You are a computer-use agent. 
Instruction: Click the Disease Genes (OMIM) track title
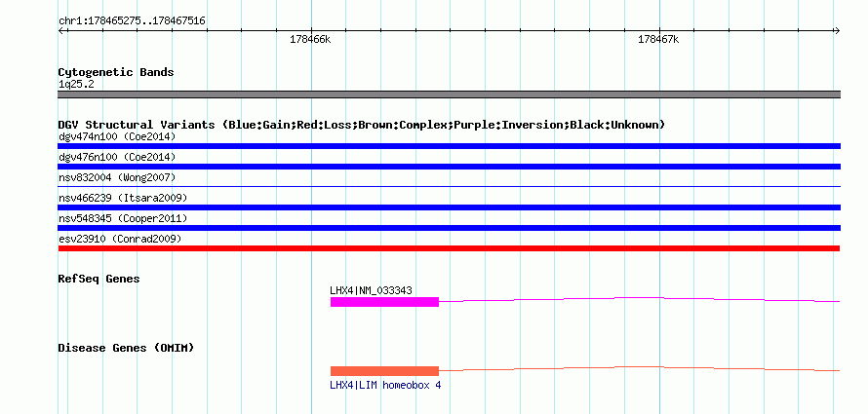point(126,348)
